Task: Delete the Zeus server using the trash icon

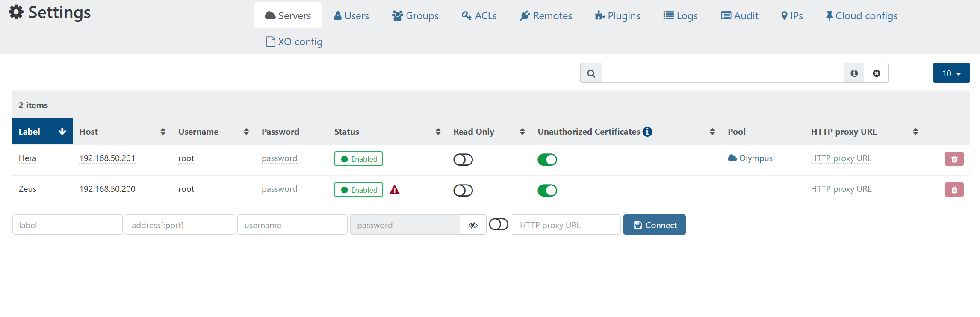Action: (x=954, y=190)
